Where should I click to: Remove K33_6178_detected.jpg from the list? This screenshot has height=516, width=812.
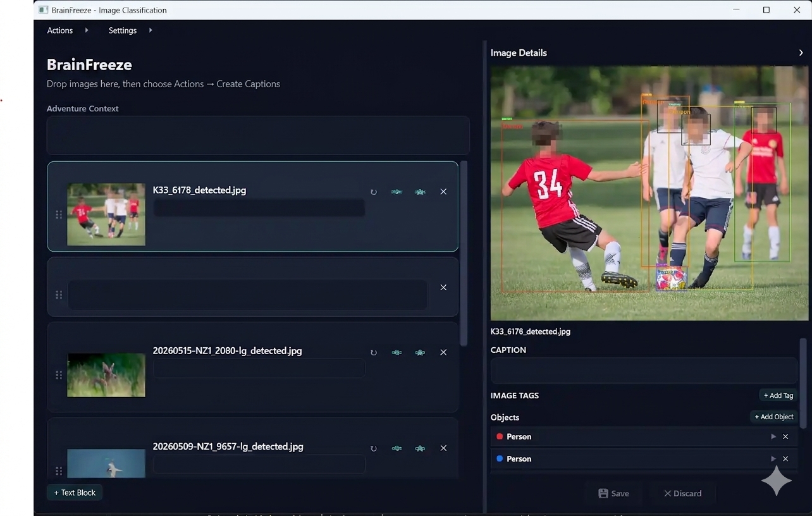pyautogui.click(x=443, y=192)
